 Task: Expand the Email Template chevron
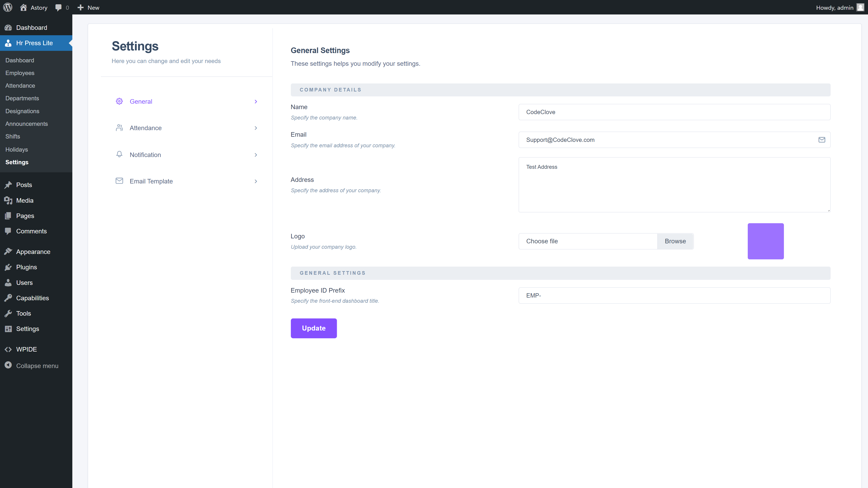pyautogui.click(x=256, y=181)
